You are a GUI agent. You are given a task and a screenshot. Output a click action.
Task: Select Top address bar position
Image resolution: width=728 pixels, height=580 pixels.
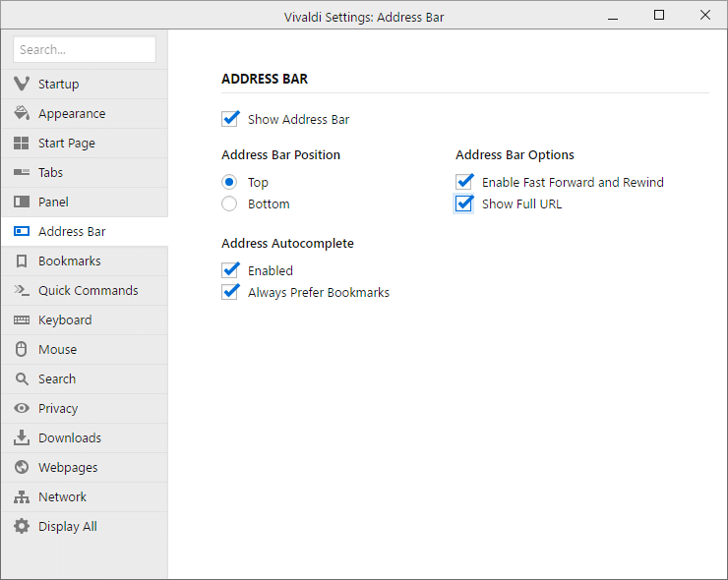tap(229, 182)
